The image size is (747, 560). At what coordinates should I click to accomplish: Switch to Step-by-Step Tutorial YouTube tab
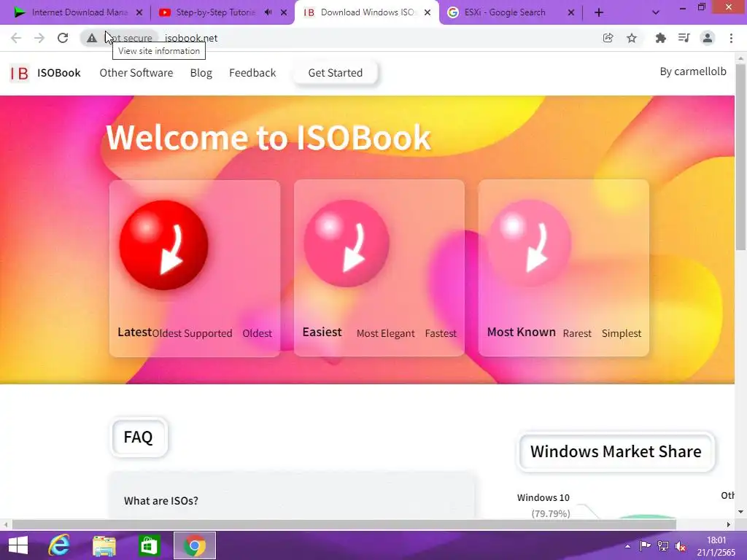tap(214, 12)
